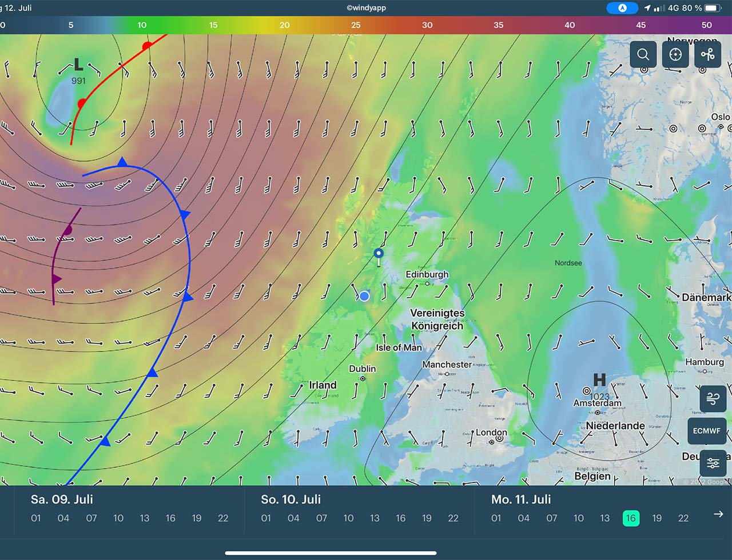Tap the London city label
Viewport: 732px width, 560px height.
(491, 433)
